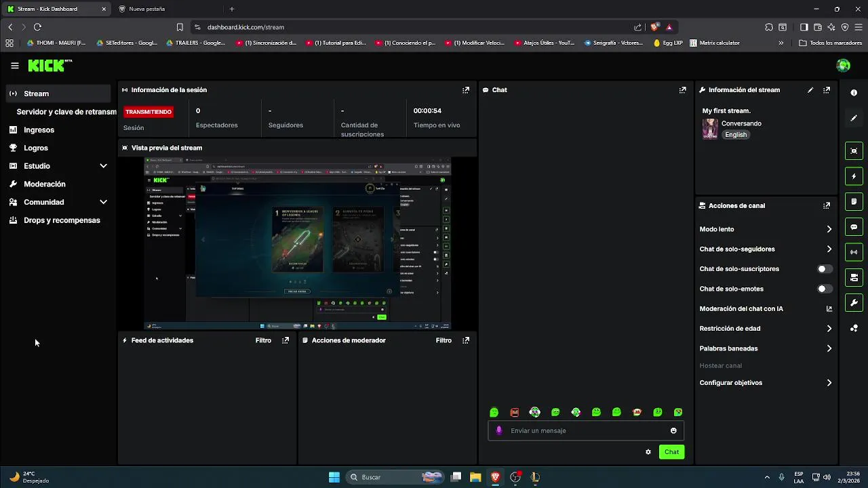Open the info icon in the right rail
The image size is (868, 488).
coord(854,93)
